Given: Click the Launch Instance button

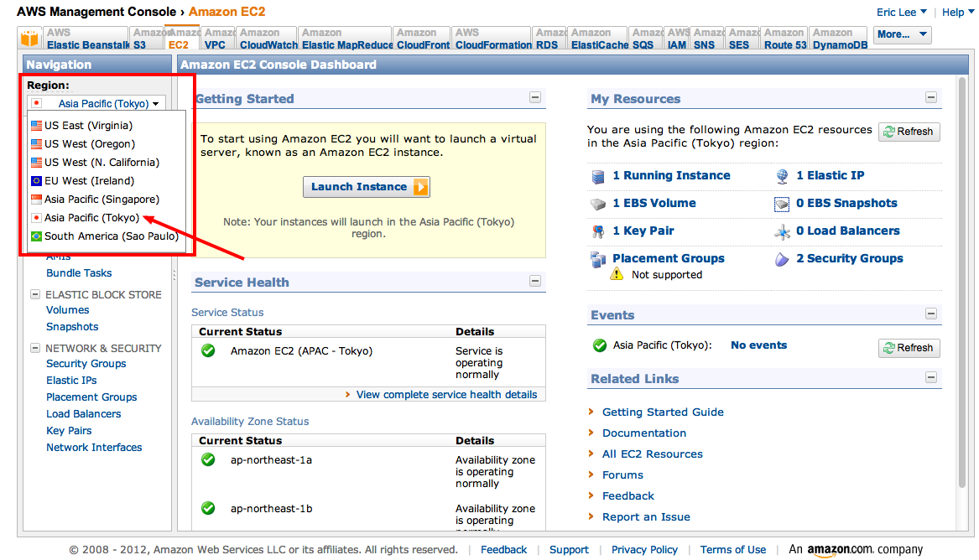Looking at the screenshot, I should pos(367,186).
